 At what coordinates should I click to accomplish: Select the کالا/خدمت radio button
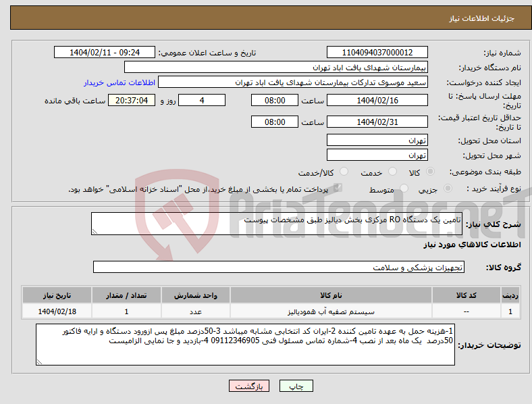[x=344, y=172]
